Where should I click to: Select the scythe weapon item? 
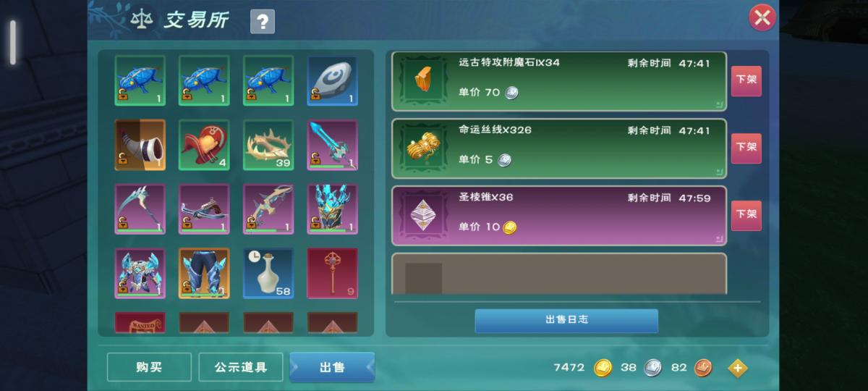tap(140, 209)
